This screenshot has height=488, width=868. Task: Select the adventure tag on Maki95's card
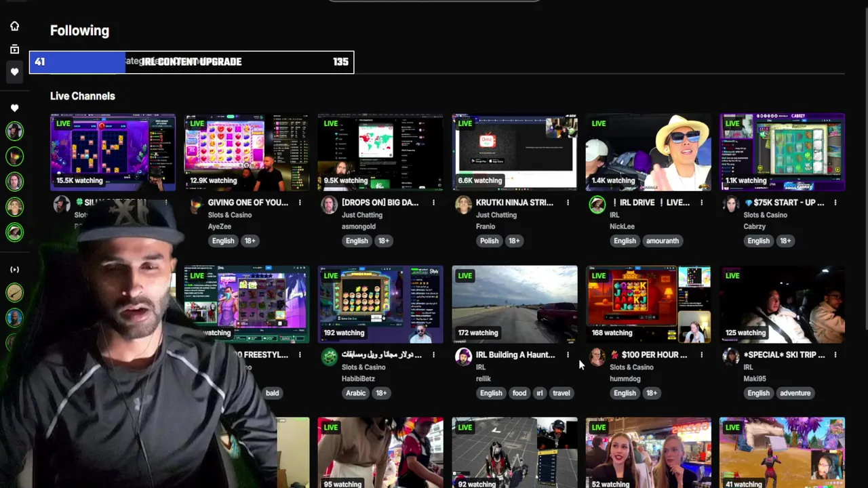795,393
